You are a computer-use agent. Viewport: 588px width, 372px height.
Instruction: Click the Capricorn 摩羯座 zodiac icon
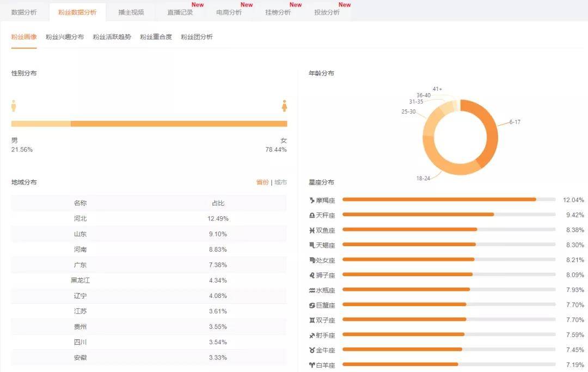[312, 200]
